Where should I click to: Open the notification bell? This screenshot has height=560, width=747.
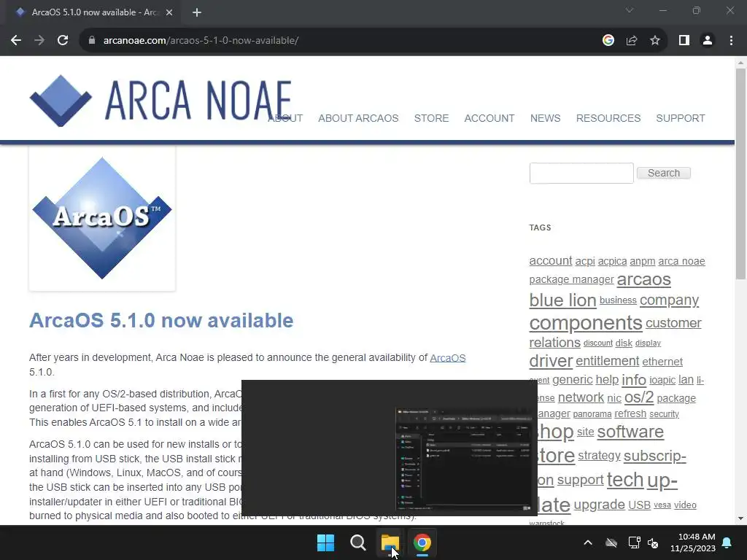click(x=727, y=542)
